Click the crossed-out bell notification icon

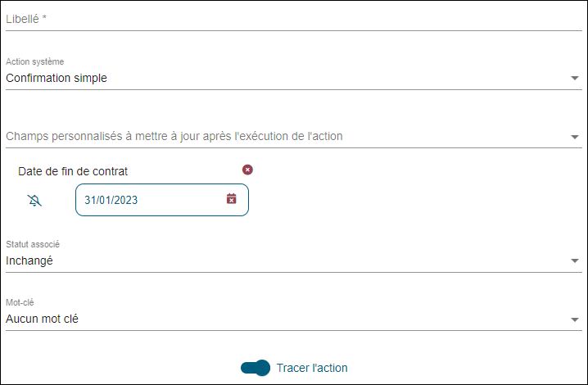34,200
